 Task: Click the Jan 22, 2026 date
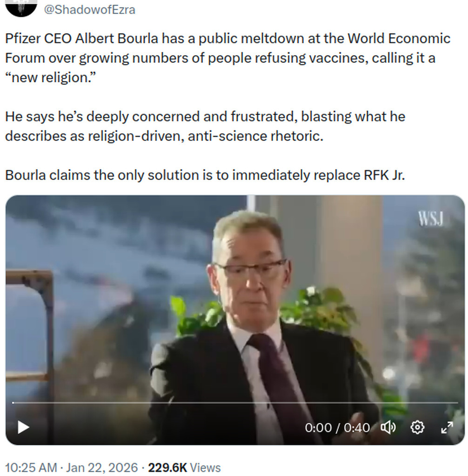(x=102, y=468)
